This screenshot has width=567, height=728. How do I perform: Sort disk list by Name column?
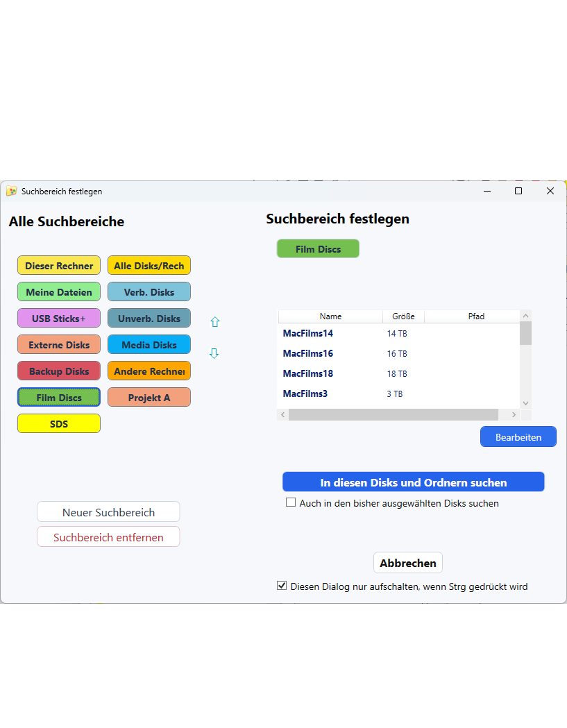point(330,316)
